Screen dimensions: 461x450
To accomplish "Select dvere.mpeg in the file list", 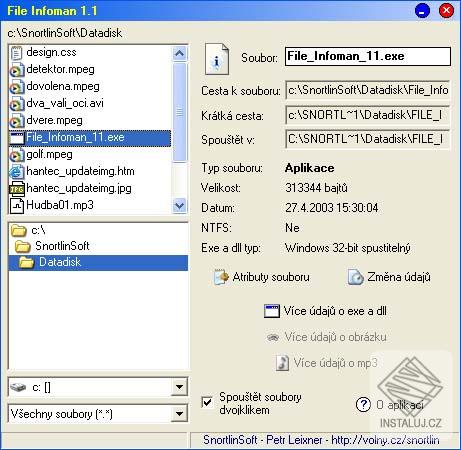I will pyautogui.click(x=90, y=121).
